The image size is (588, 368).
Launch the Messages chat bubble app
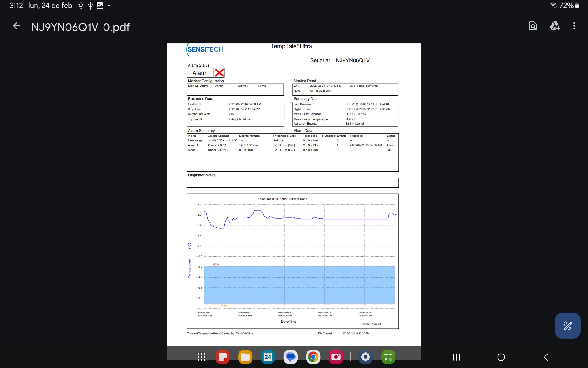click(x=290, y=357)
